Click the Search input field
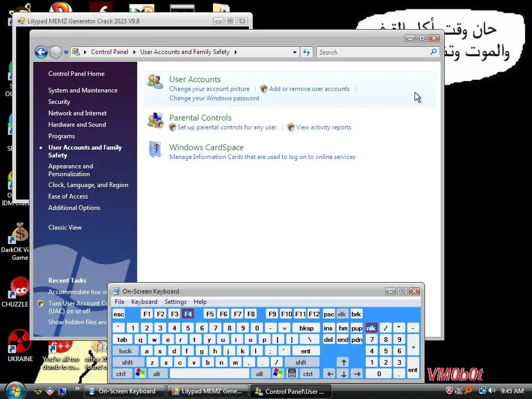 373,52
